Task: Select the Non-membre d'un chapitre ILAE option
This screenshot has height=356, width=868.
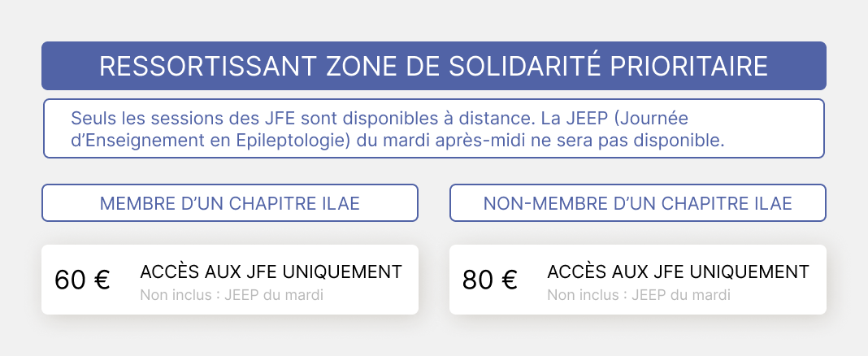Action: [x=638, y=203]
